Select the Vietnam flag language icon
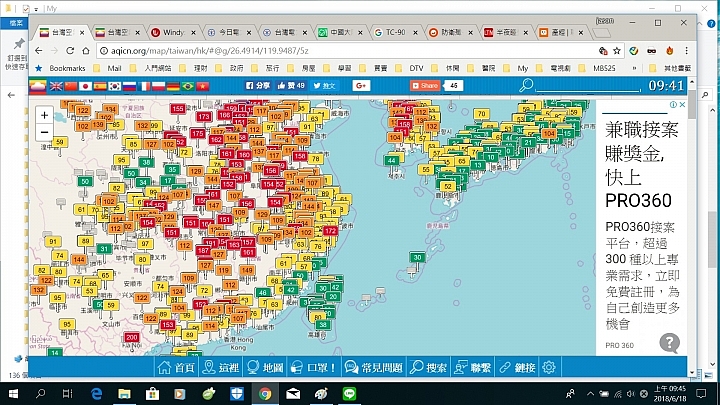The image size is (720, 405). [202, 86]
